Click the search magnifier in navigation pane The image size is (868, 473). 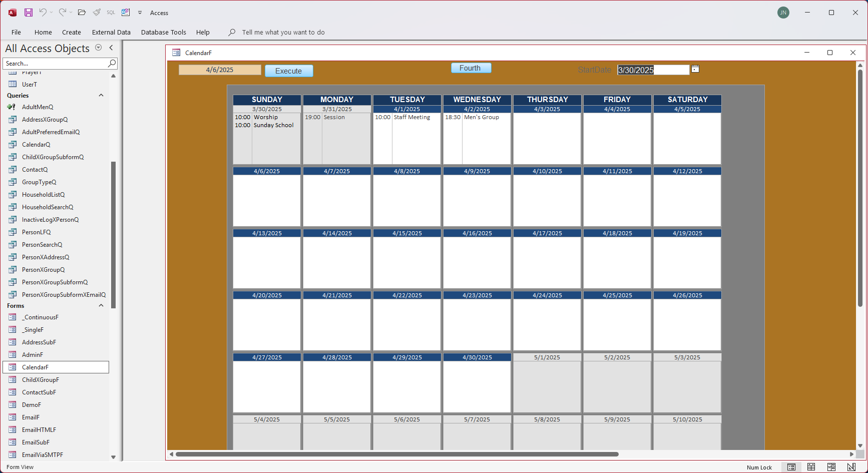tap(112, 63)
